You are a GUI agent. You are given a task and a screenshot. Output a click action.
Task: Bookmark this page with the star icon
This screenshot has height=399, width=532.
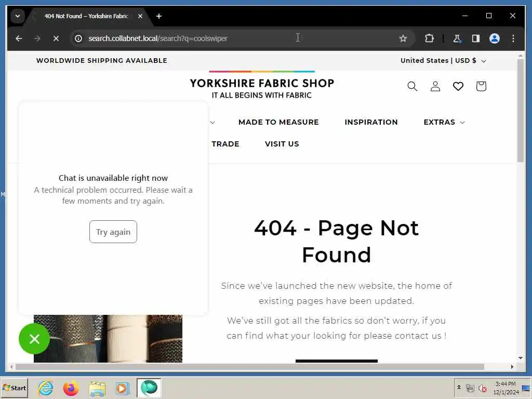[x=403, y=38]
